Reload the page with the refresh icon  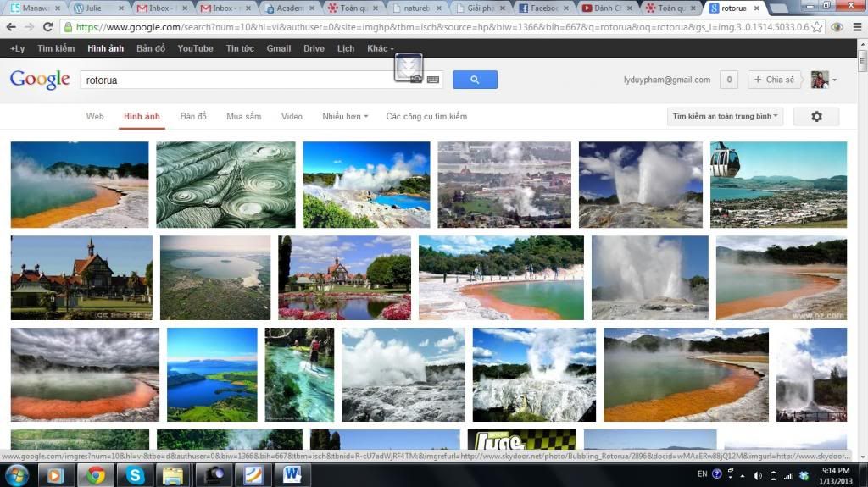(48, 26)
